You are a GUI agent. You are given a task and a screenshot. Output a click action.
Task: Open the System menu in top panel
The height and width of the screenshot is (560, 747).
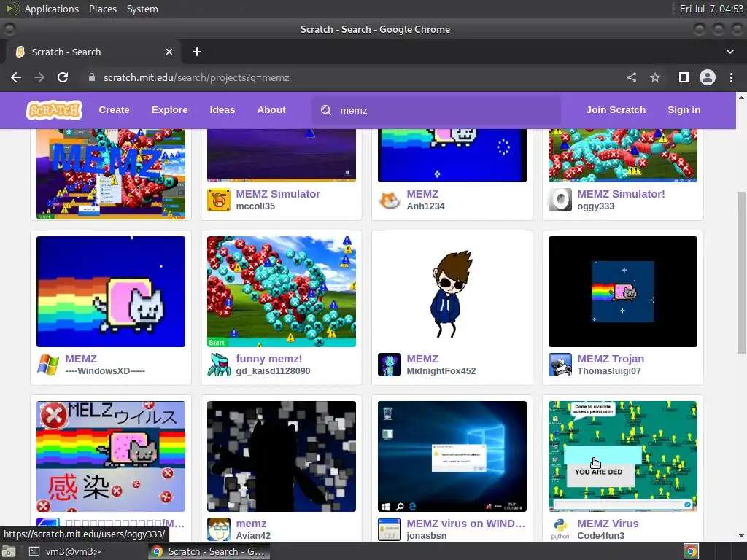142,9
